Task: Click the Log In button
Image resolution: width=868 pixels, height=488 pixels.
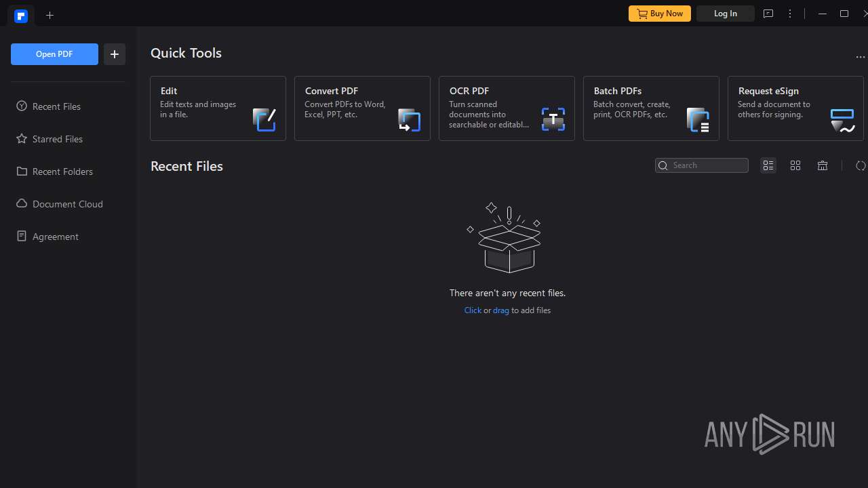Action: 726,14
